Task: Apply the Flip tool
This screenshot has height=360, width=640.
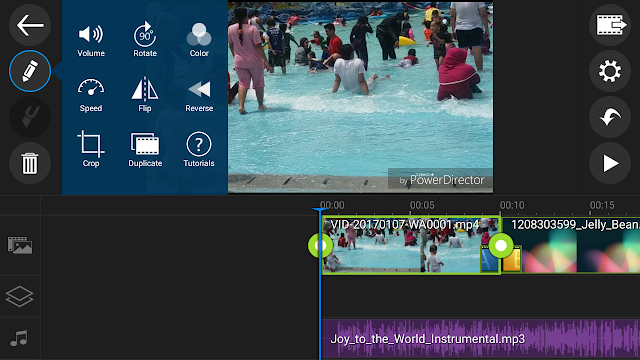Action: click(x=145, y=95)
